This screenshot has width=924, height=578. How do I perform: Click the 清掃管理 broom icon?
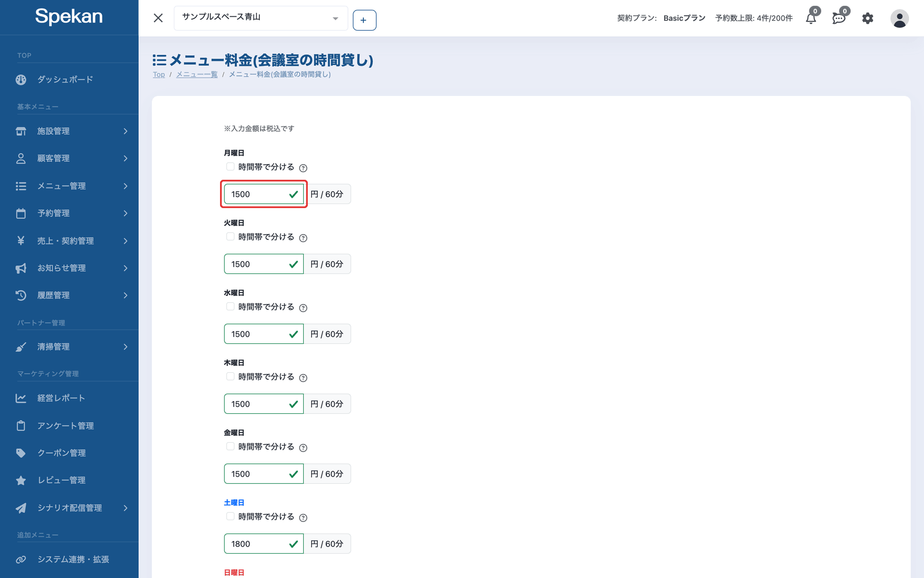21,347
